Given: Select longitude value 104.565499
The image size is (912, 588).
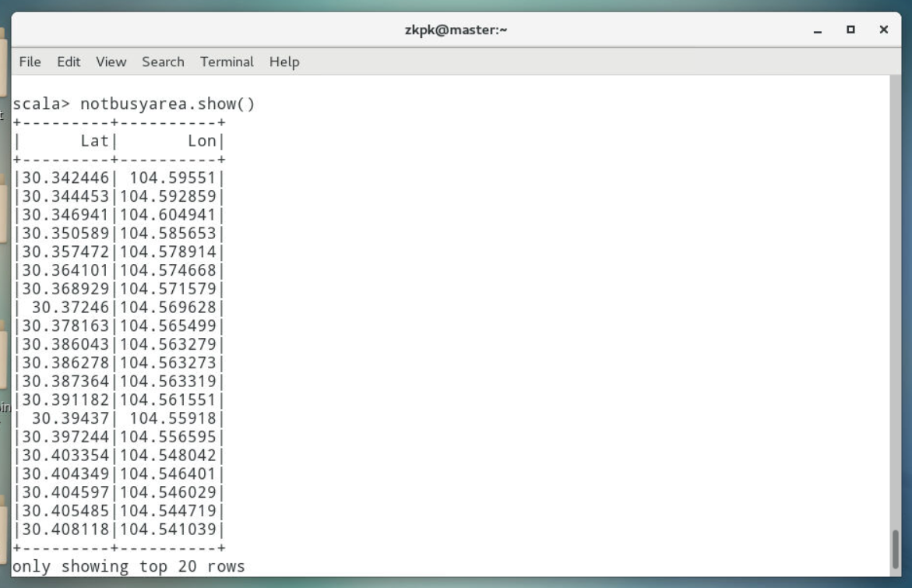Looking at the screenshot, I should coord(168,326).
